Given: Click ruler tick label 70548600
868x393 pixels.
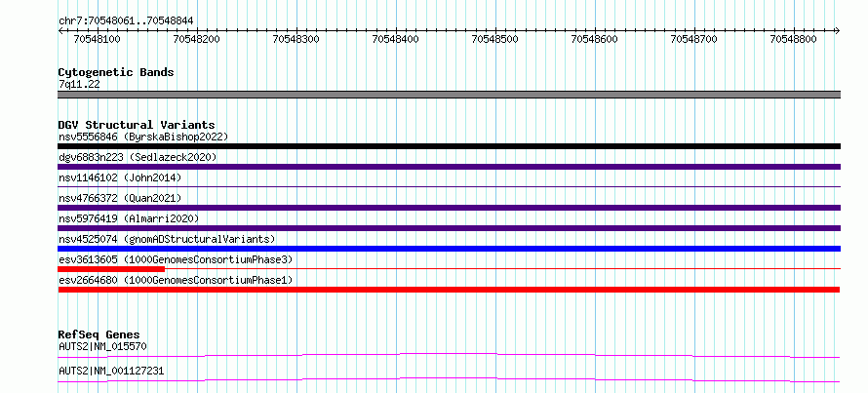Looking at the screenshot, I should [595, 39].
